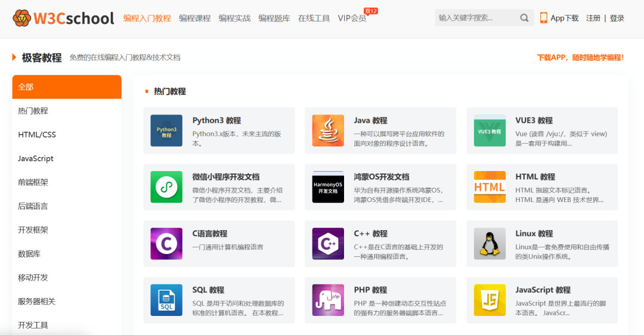
Task: Select 开发工具 in the sidebar
Action: click(67, 325)
